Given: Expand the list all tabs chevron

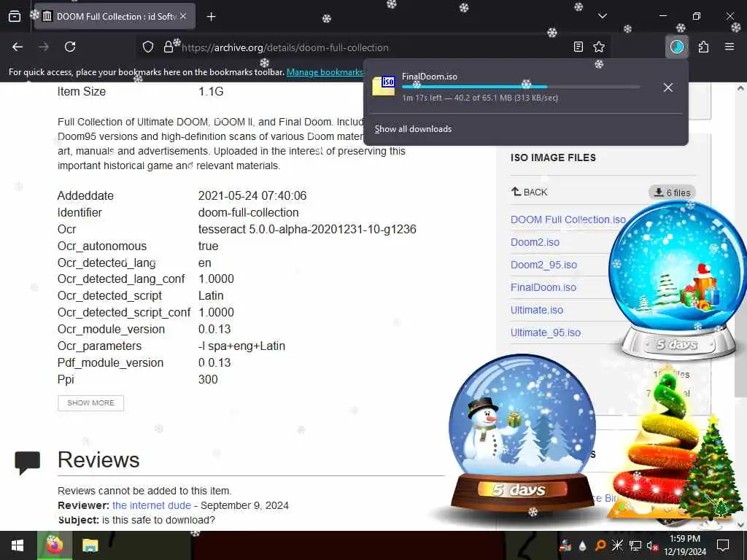Looking at the screenshot, I should [602, 16].
